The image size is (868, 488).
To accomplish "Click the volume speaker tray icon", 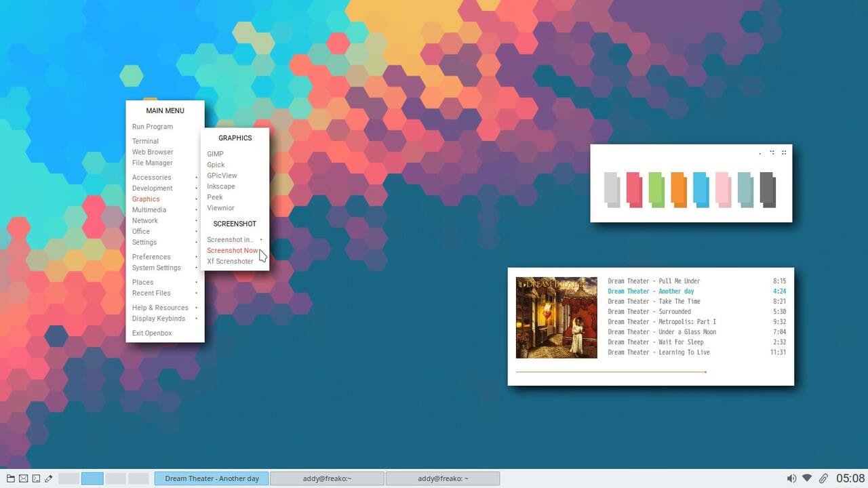I will 791,479.
